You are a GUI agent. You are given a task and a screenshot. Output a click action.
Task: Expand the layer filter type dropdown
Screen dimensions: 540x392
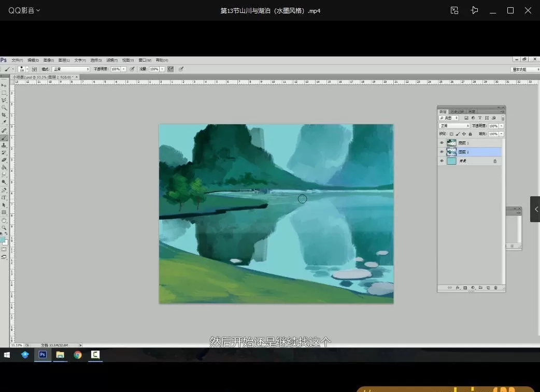tap(449, 118)
